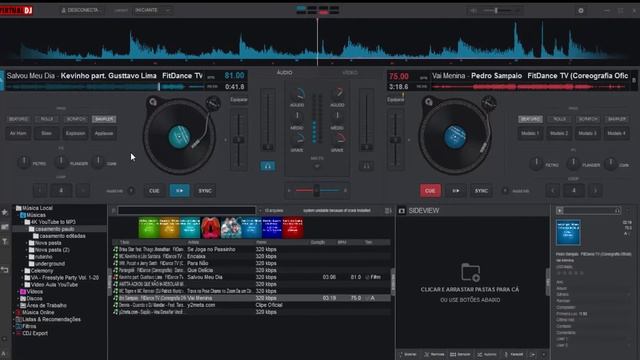
Task: Click the favorites star icon in browser sidebar
Action: [x=5, y=212]
